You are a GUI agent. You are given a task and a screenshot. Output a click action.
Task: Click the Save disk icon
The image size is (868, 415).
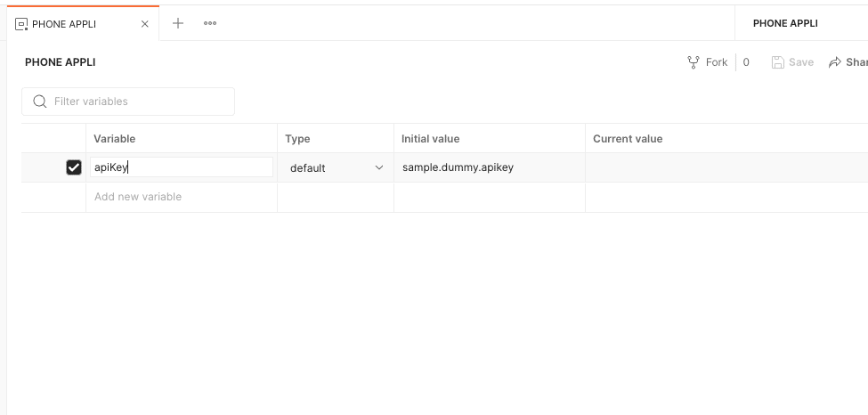(x=777, y=62)
